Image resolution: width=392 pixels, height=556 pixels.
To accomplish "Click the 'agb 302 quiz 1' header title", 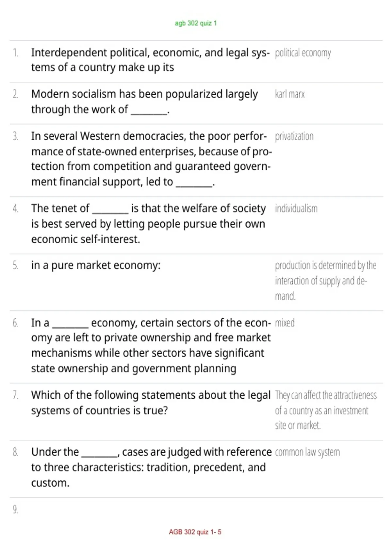I will coord(196,23).
